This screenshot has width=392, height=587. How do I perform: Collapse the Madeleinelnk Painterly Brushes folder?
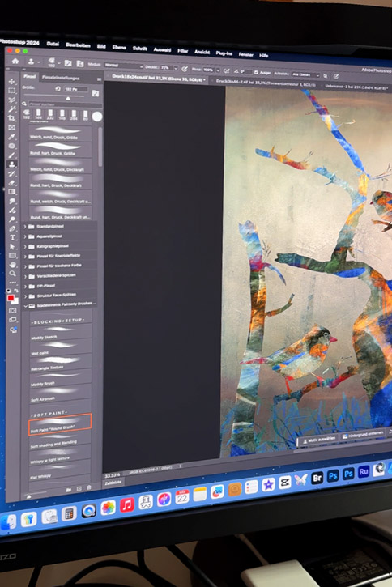click(25, 306)
